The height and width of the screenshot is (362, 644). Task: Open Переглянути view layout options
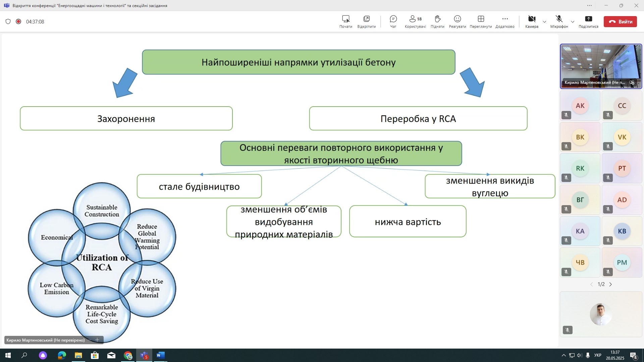click(x=481, y=19)
